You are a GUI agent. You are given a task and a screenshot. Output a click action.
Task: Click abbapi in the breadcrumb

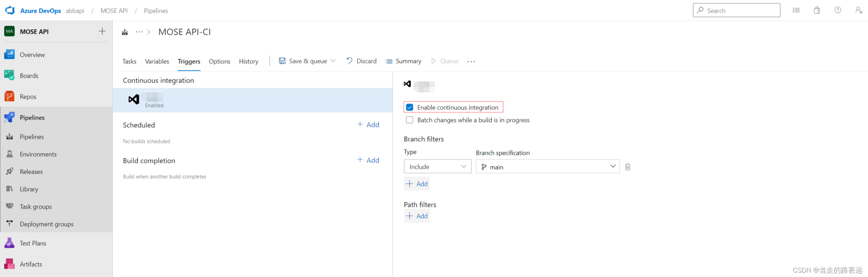coord(75,11)
